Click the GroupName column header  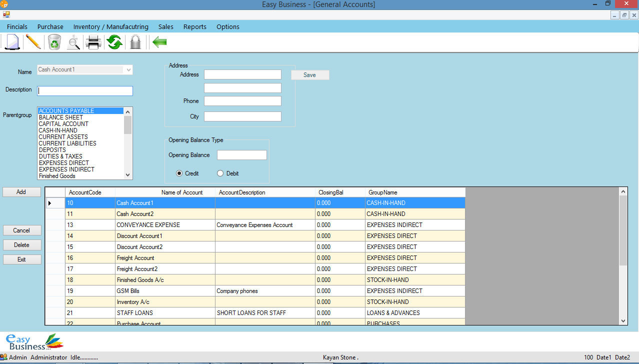(x=415, y=192)
